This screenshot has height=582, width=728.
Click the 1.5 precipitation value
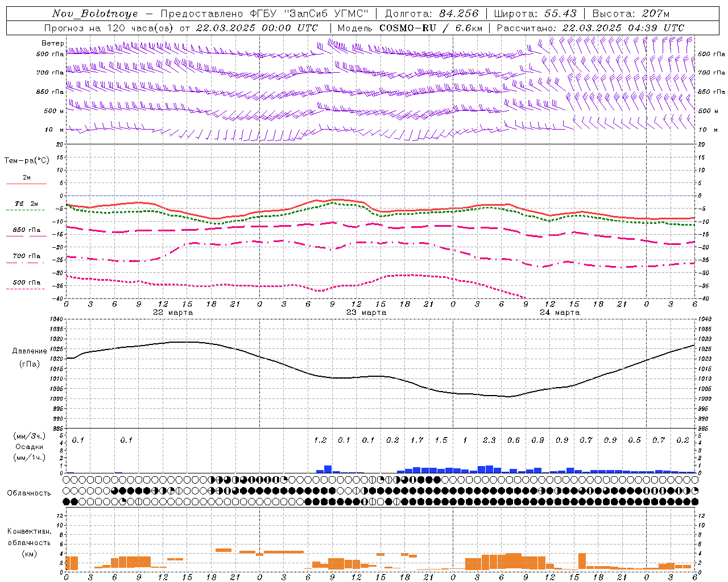(441, 440)
